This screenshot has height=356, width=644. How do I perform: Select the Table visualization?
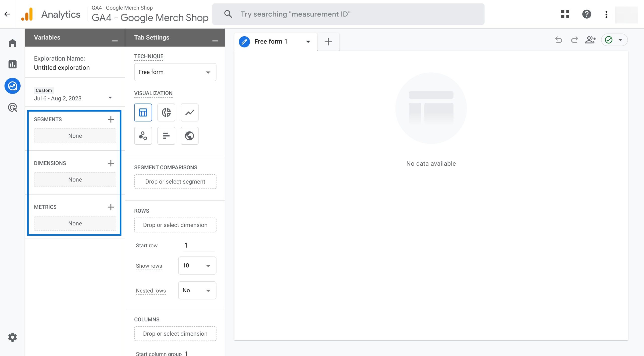pos(143,112)
